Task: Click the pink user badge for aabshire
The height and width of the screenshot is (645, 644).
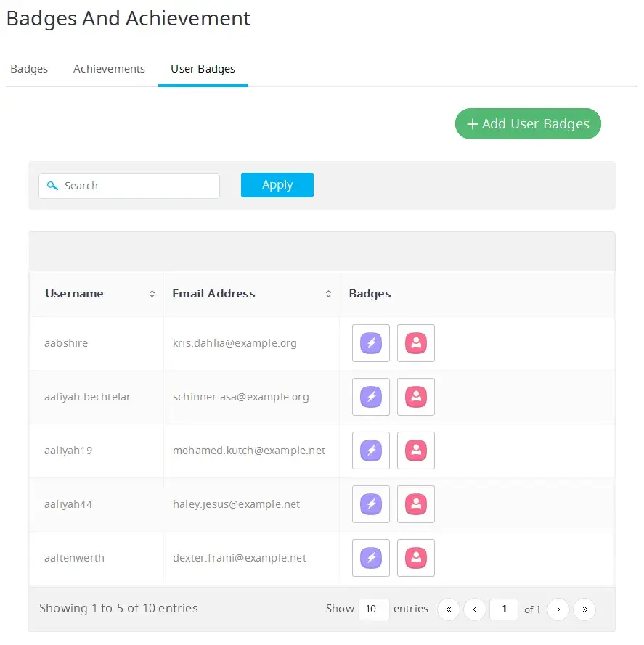Action: 416,343
